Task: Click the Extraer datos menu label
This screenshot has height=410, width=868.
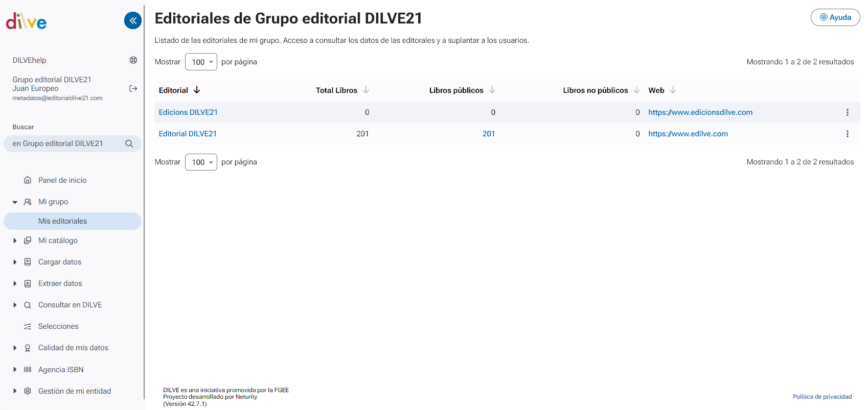Action: (x=60, y=283)
